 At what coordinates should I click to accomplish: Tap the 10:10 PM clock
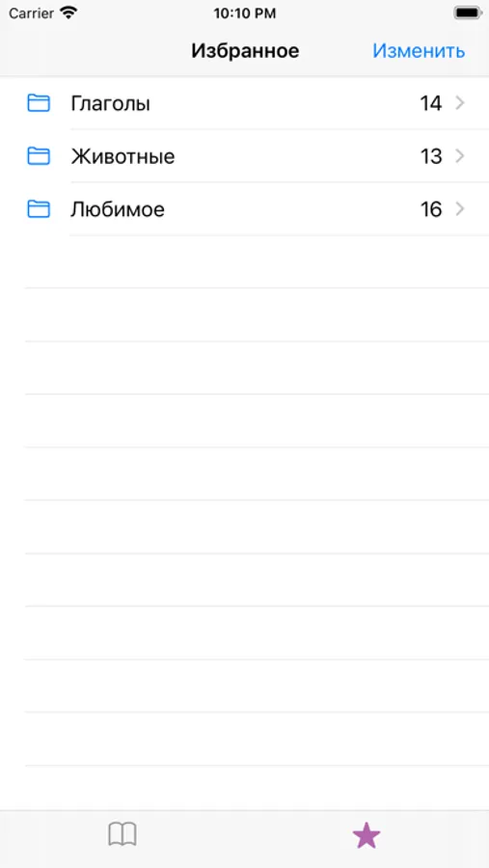pos(245,14)
